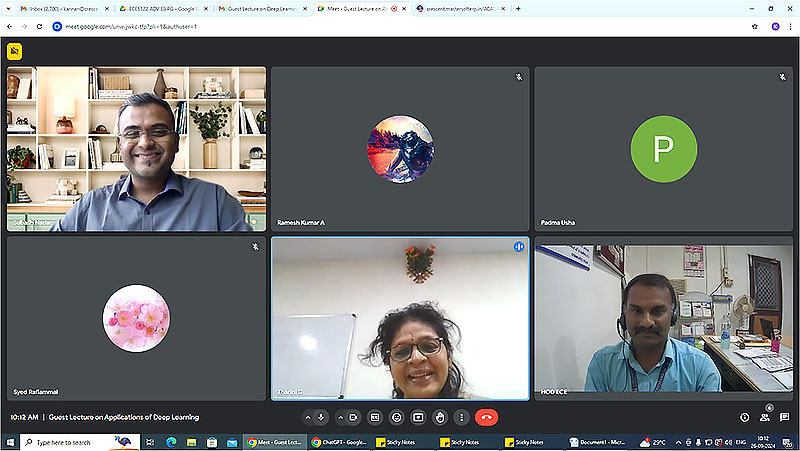Expand audio settings arrow beside microphone
The width and height of the screenshot is (800, 451).
coord(308,417)
